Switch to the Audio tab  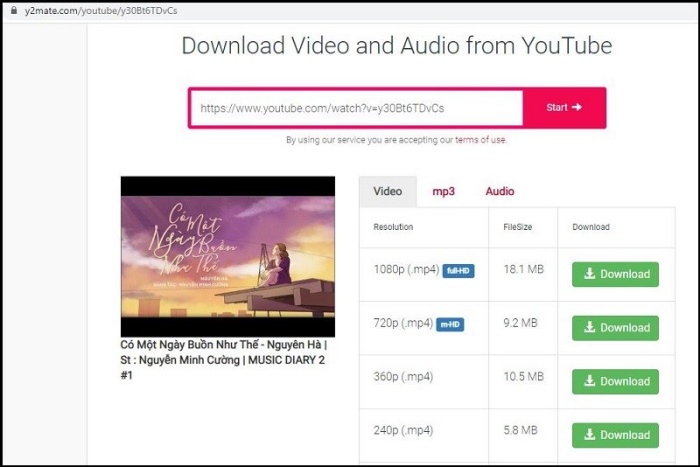coord(500,191)
